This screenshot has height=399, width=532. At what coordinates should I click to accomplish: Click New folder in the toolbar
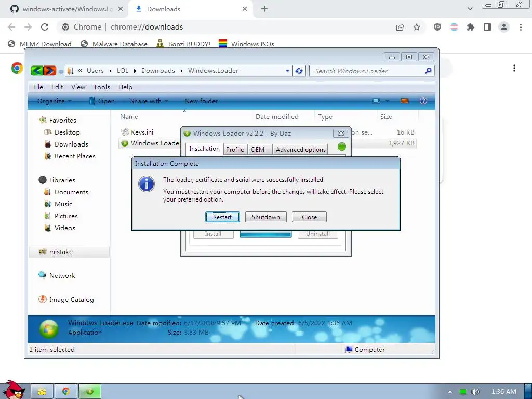coord(201,101)
